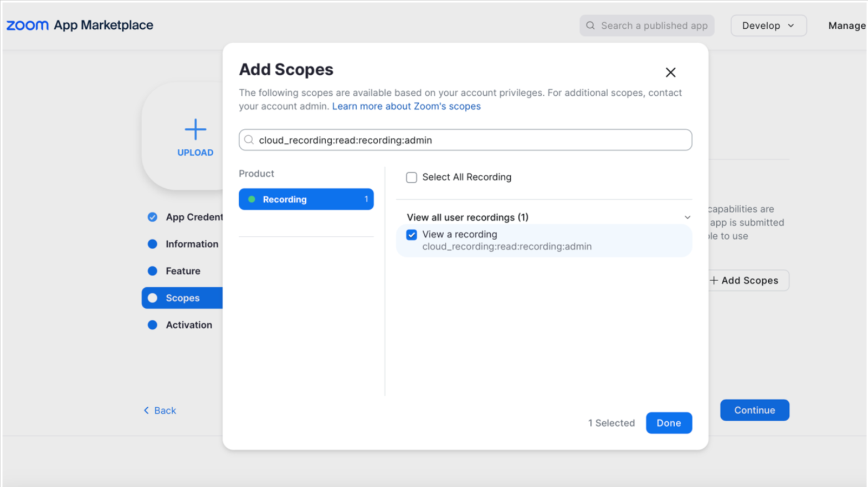Screen dimensions: 868x487
Task: Click the Done button
Action: [669, 423]
